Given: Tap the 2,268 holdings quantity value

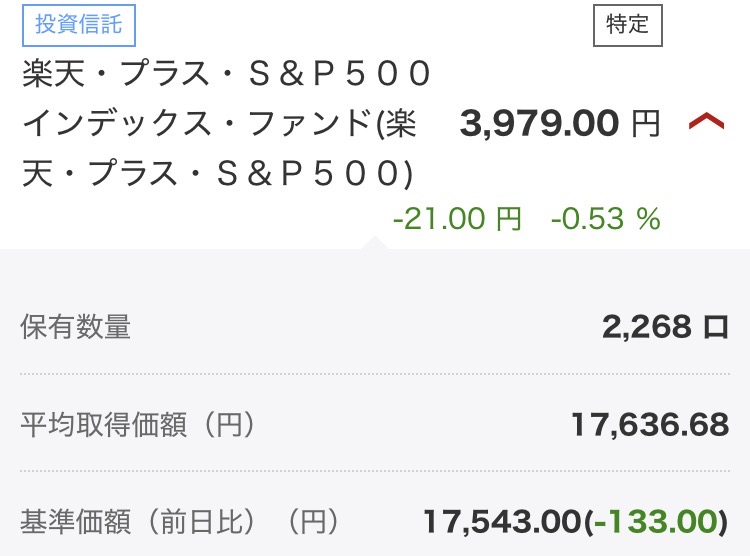Looking at the screenshot, I should [646, 327].
